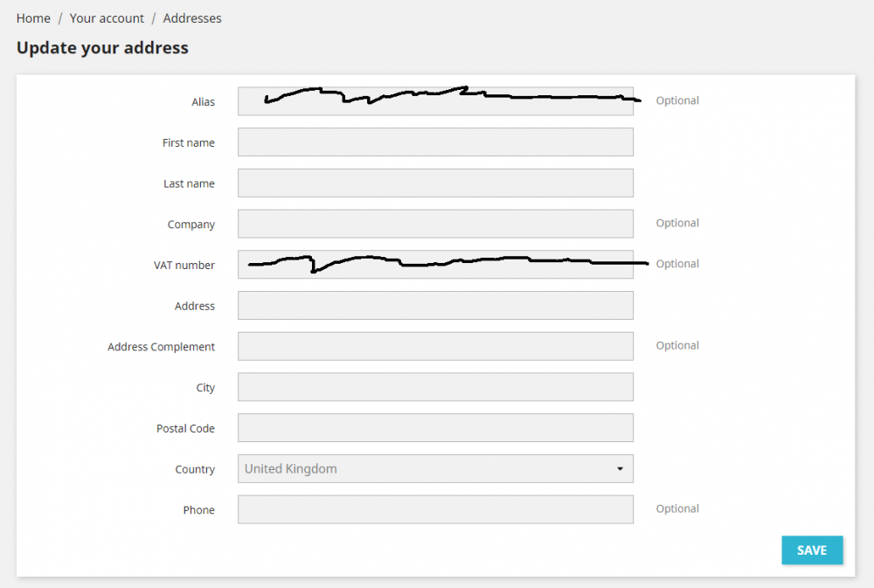This screenshot has width=874, height=588.
Task: Focus the Address Complement field
Action: (435, 346)
